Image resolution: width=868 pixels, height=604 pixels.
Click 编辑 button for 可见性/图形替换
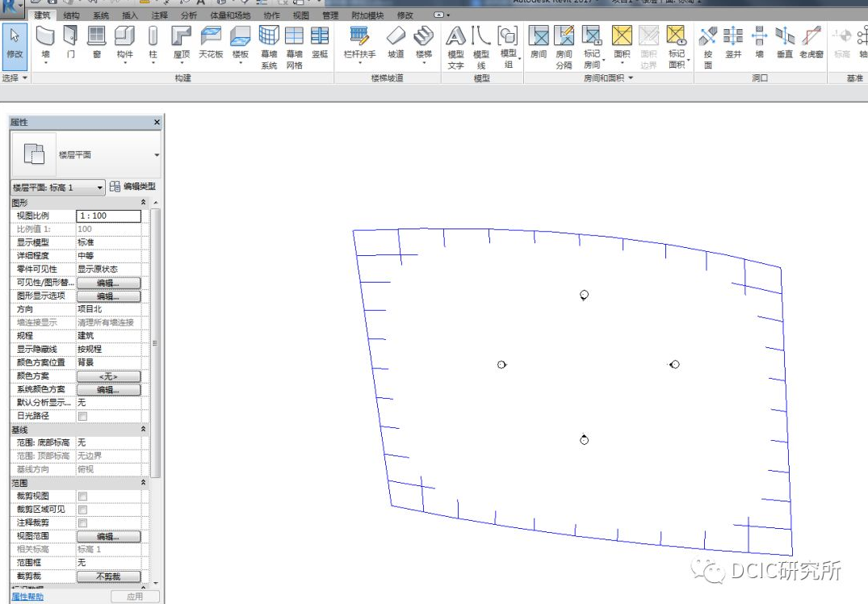point(108,283)
